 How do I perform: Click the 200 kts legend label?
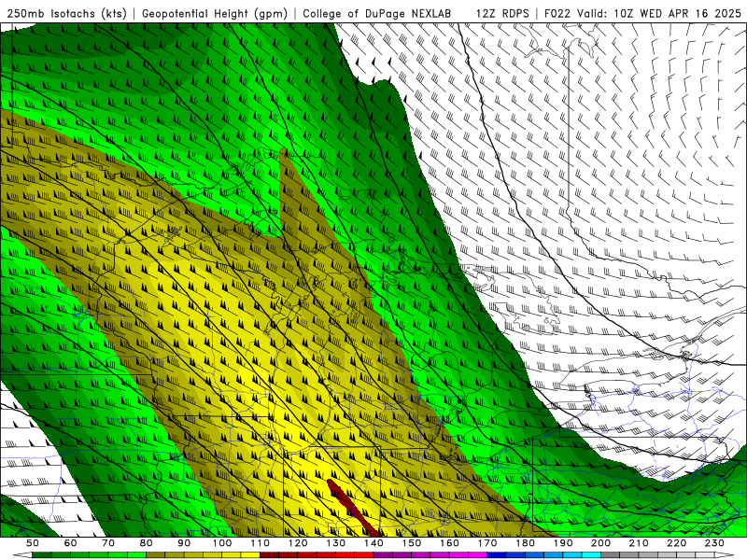pyautogui.click(x=601, y=543)
